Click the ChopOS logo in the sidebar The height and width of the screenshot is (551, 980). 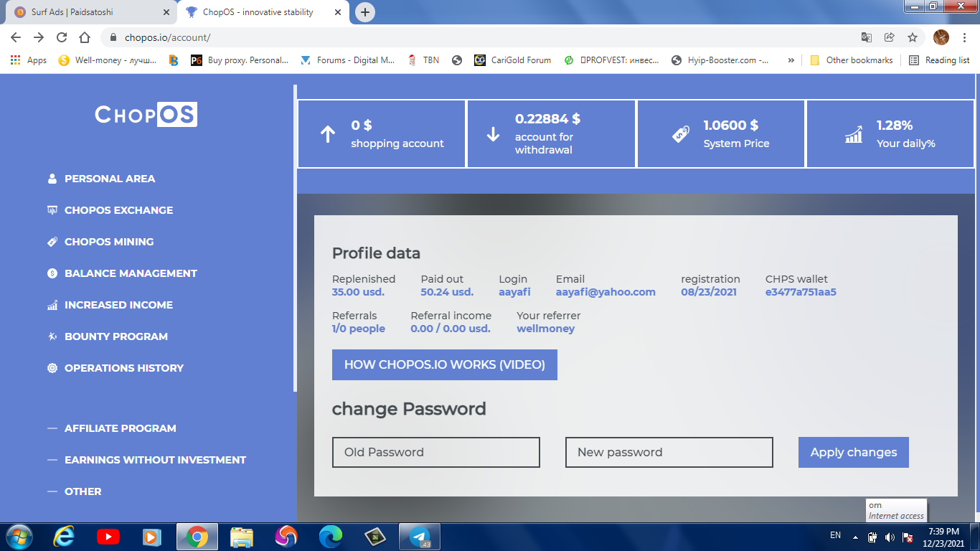click(146, 115)
